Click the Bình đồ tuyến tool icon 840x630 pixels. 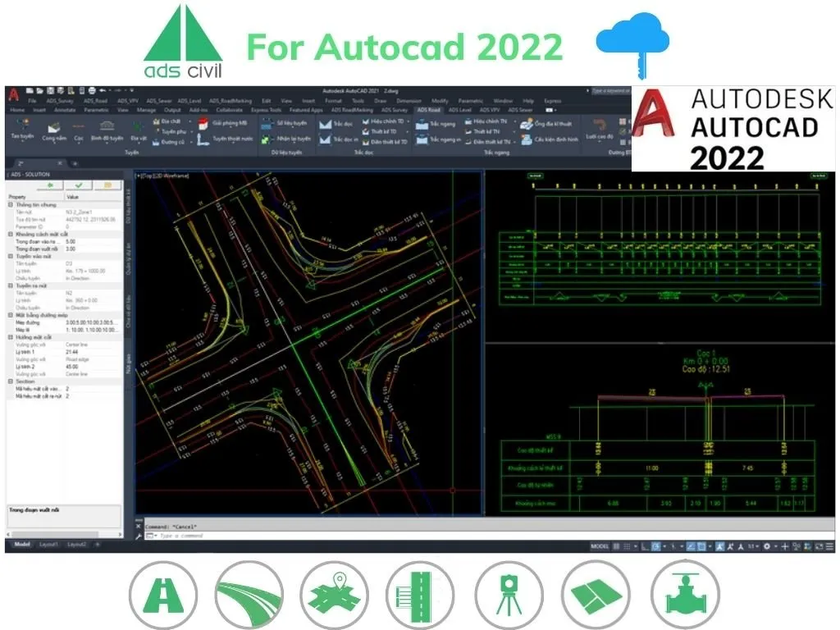click(107, 126)
